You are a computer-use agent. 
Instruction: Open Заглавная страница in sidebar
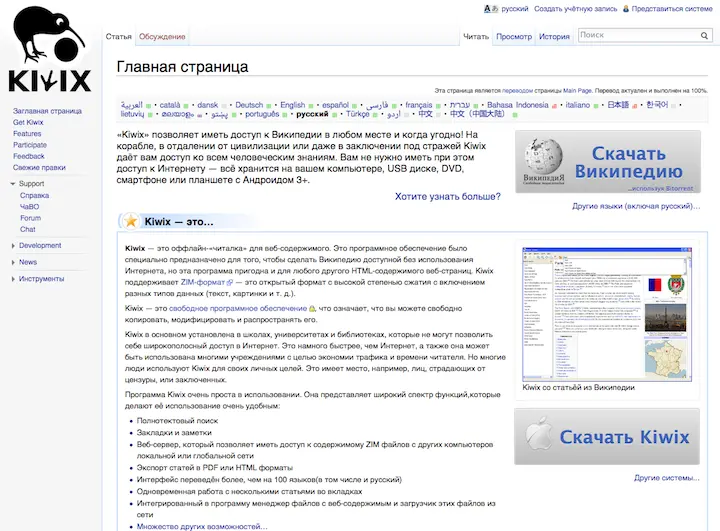coord(47,111)
